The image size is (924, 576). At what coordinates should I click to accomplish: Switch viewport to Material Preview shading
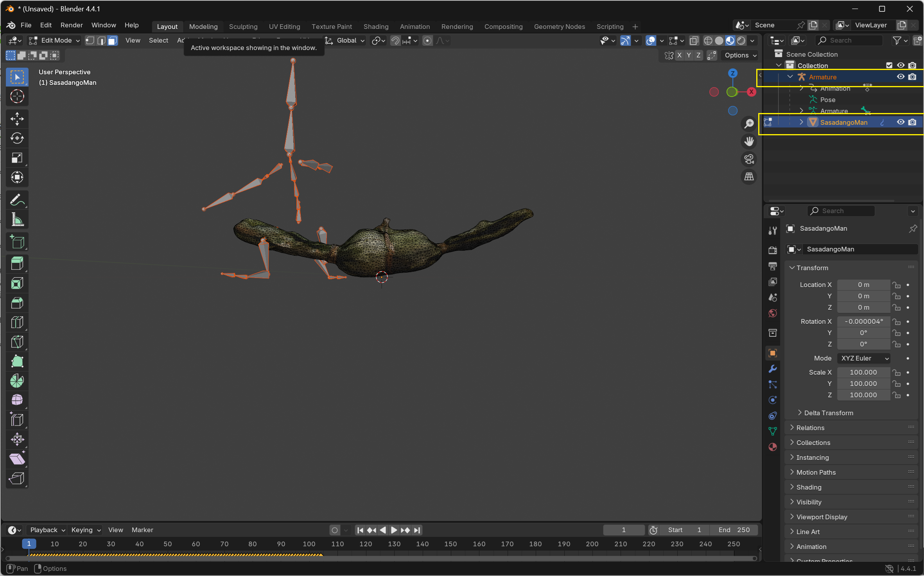click(730, 40)
